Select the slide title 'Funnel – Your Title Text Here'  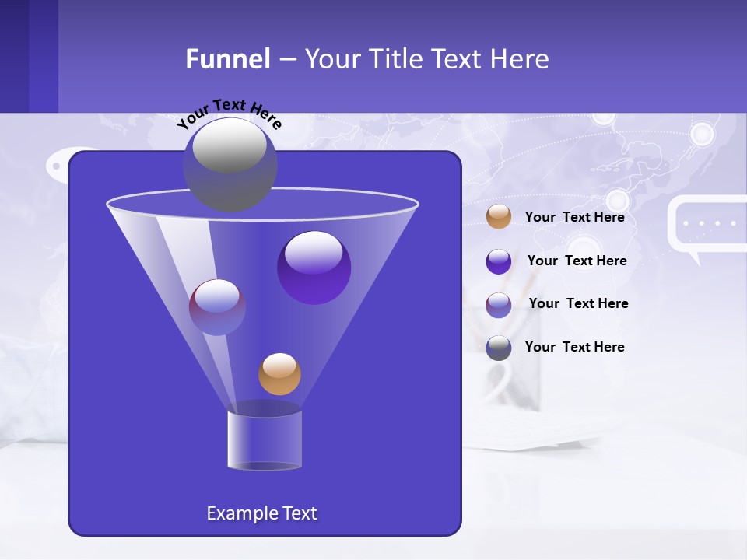[367, 59]
